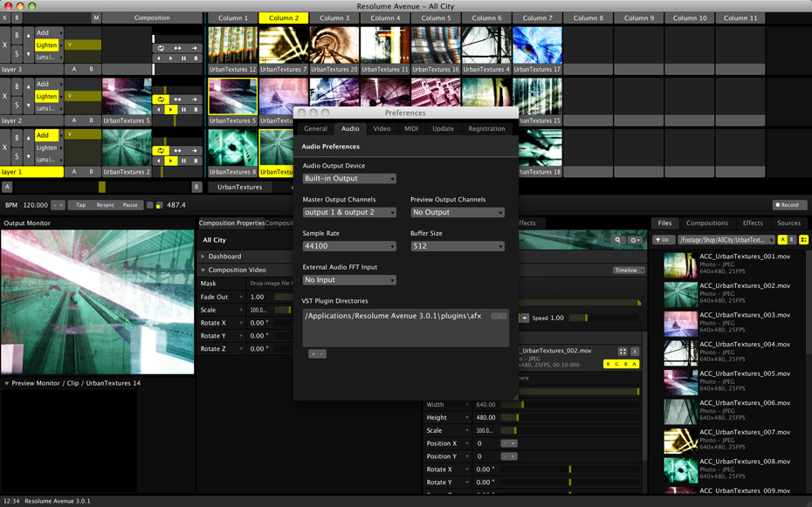Image resolution: width=812 pixels, height=507 pixels.
Task: Click the play-once arrow for layer 1
Action: [194, 151]
